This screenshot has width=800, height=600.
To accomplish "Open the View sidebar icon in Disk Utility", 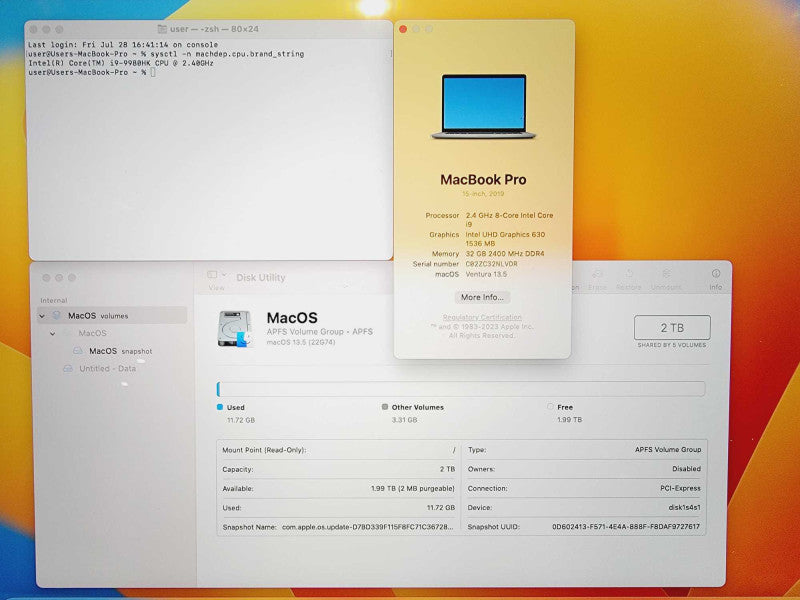I will [x=212, y=275].
